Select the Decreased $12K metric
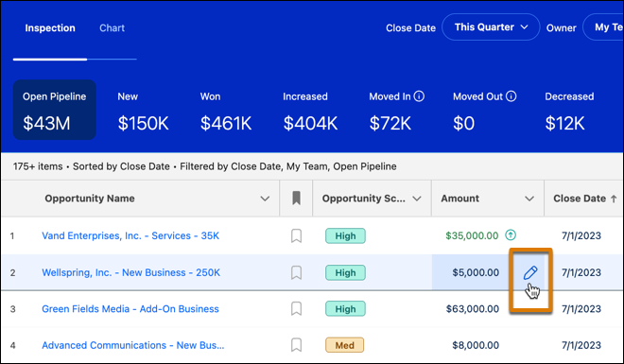This screenshot has width=624, height=364. coord(569,113)
